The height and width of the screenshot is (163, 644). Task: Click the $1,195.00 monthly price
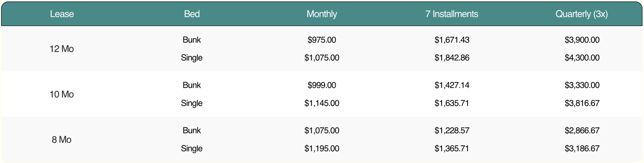322,149
